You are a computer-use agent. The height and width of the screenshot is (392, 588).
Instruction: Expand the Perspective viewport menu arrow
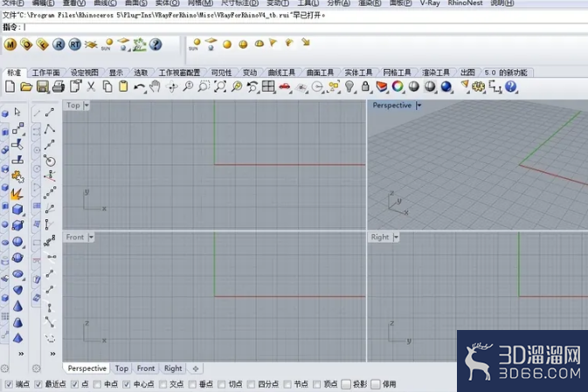pyautogui.click(x=419, y=106)
